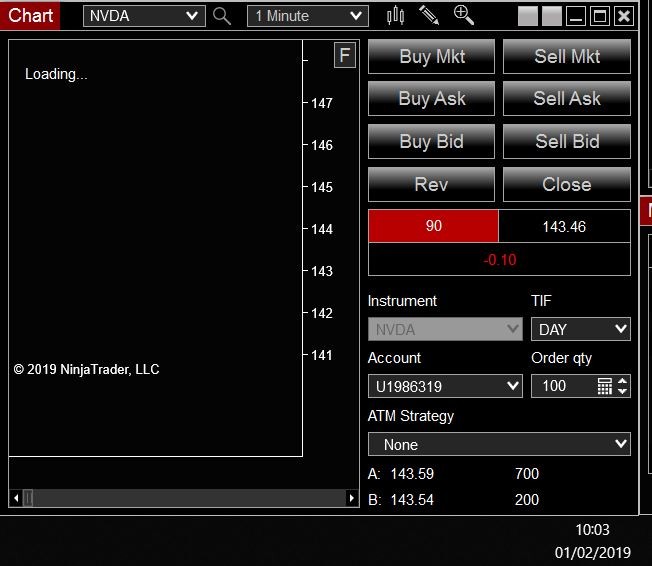Click the red position size 90 box
Image resolution: width=652 pixels, height=566 pixels.
pyautogui.click(x=433, y=226)
